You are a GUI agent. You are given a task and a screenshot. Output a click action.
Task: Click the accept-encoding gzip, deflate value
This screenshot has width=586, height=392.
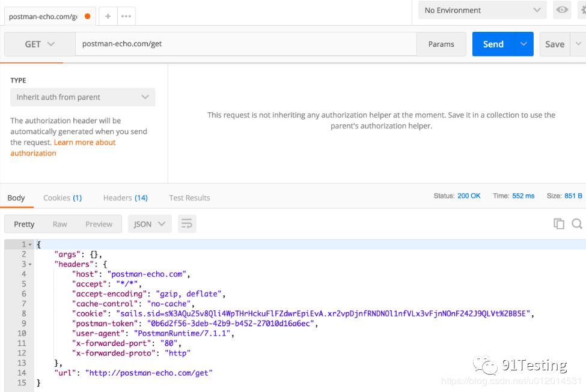(x=189, y=294)
